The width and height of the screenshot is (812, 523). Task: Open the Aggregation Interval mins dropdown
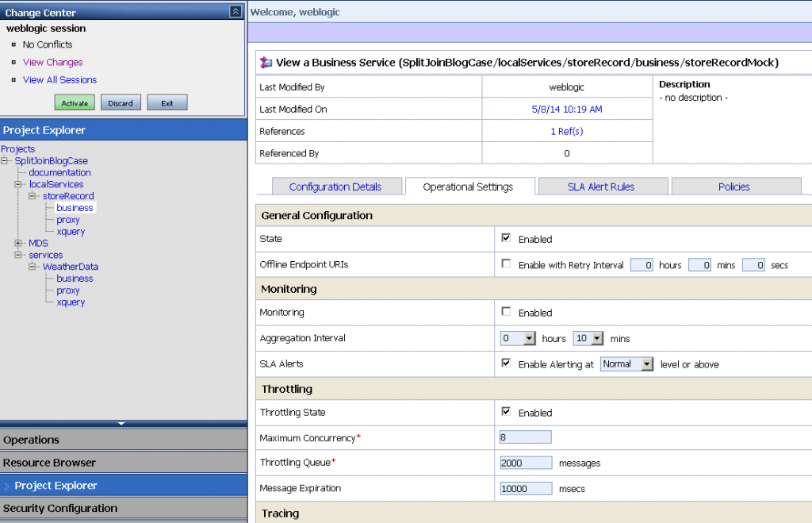pos(597,338)
